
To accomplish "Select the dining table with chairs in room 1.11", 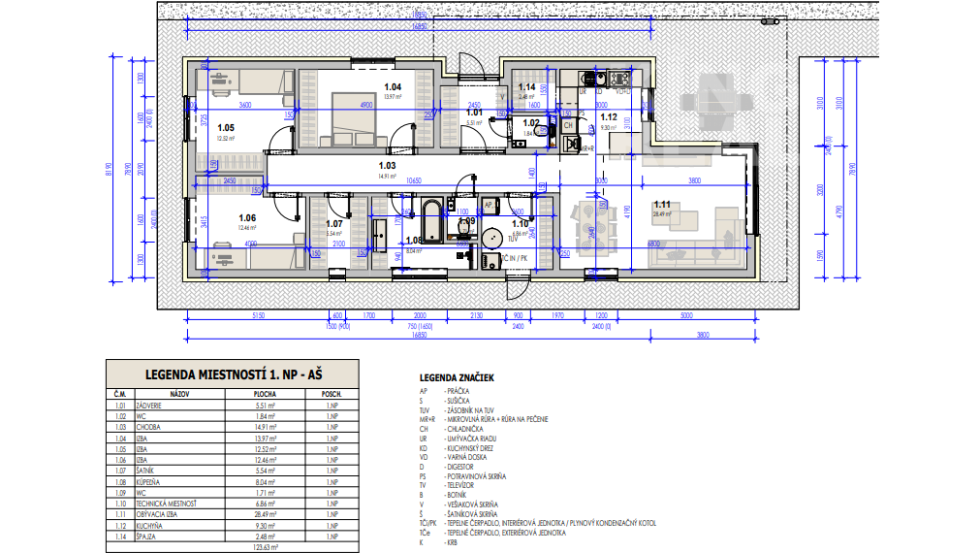I will tap(594, 226).
